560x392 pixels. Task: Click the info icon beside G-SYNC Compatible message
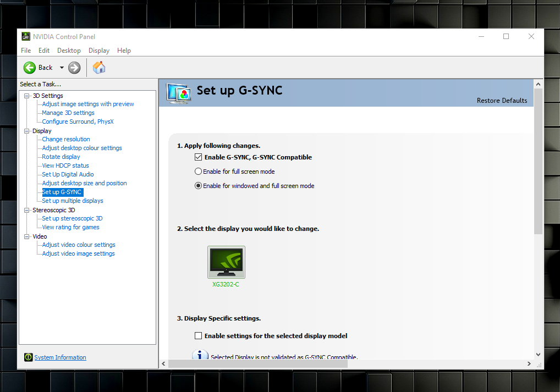pos(200,354)
